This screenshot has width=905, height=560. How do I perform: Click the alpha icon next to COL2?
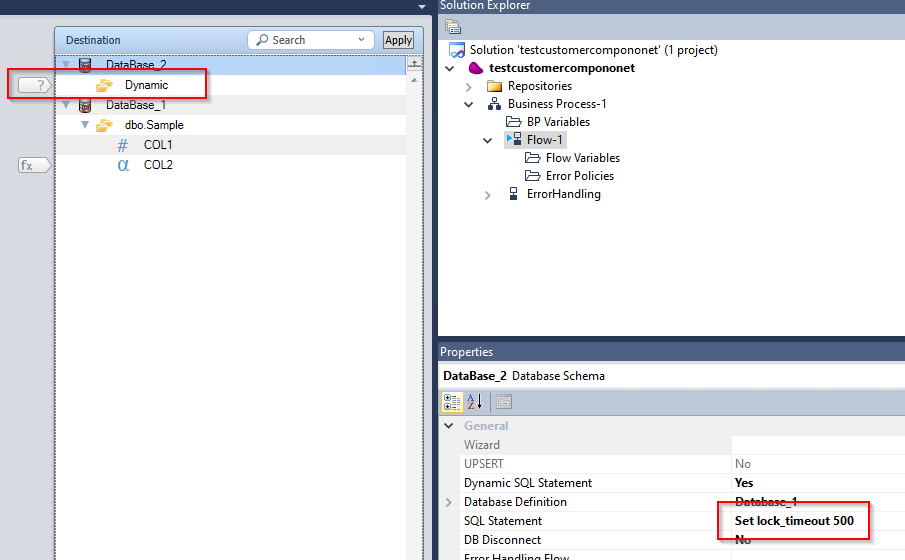click(123, 165)
